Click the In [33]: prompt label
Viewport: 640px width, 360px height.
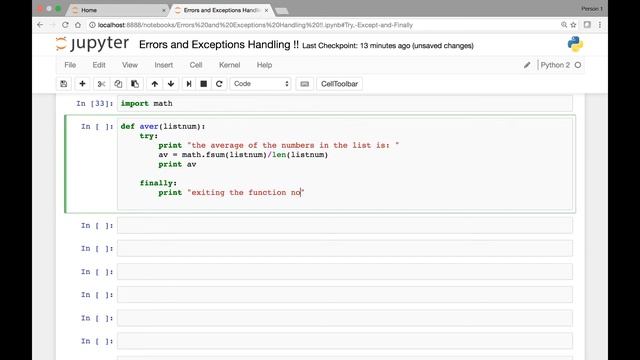[95, 103]
